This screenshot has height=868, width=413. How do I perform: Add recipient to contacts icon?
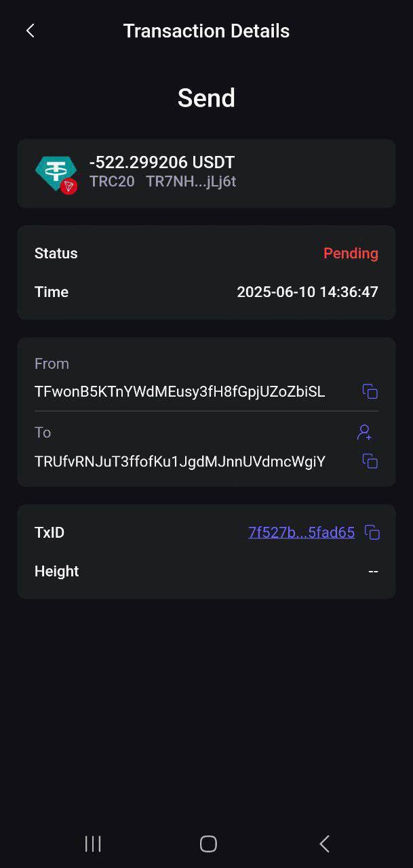click(365, 432)
